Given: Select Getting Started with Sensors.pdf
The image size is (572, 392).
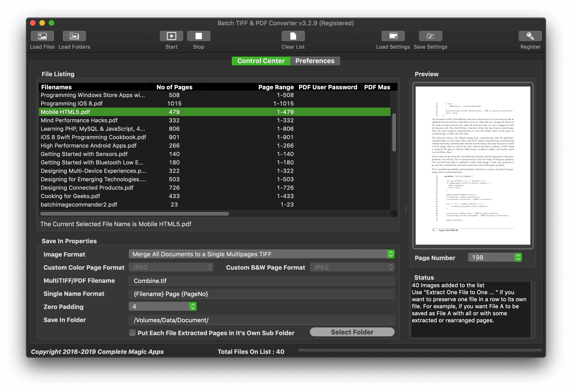Looking at the screenshot, I should pyautogui.click(x=214, y=154).
